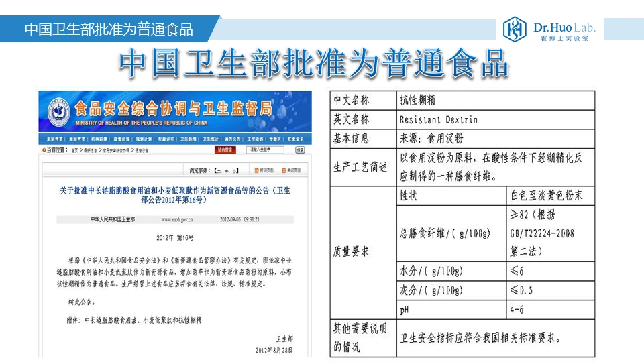Open the 政策法规 navigation item

121,139
